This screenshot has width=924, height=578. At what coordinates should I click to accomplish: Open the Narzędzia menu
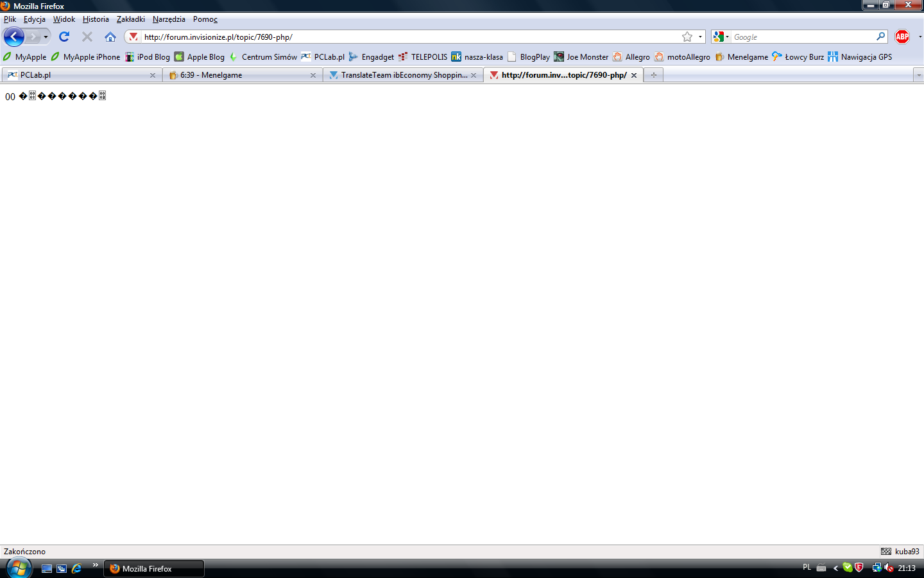tap(169, 19)
